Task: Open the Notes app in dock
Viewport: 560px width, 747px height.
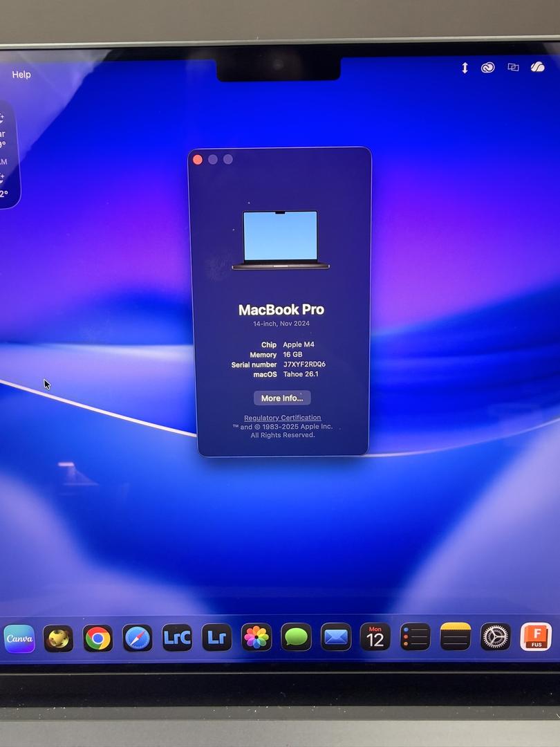Action: click(x=456, y=637)
